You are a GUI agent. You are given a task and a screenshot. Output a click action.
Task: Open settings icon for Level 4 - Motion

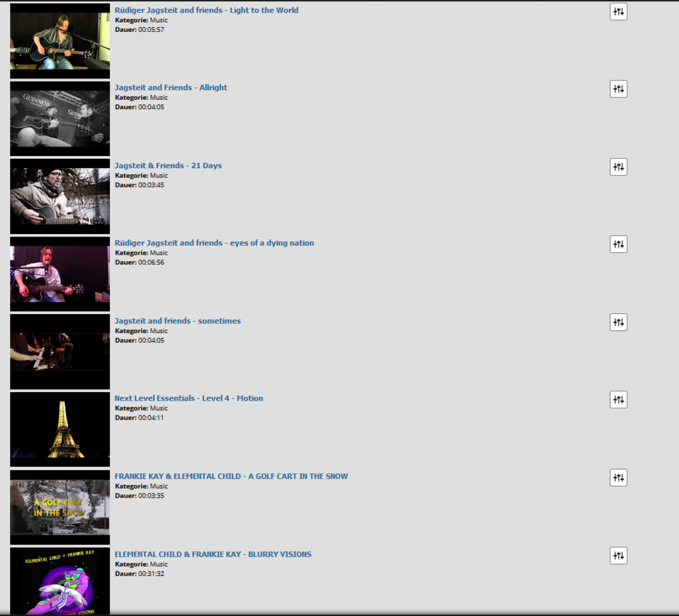click(619, 400)
